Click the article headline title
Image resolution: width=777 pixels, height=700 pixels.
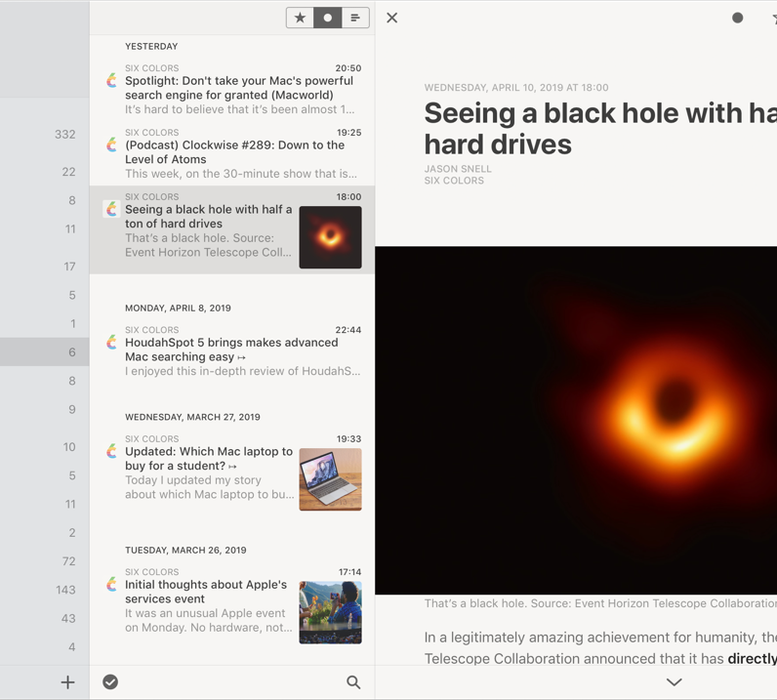600,129
